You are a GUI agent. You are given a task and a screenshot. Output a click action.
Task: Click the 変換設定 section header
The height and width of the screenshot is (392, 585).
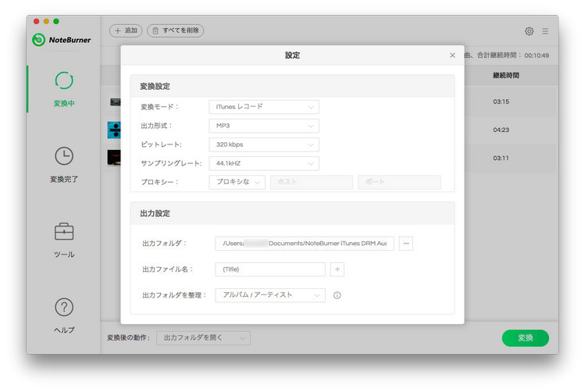click(x=292, y=87)
